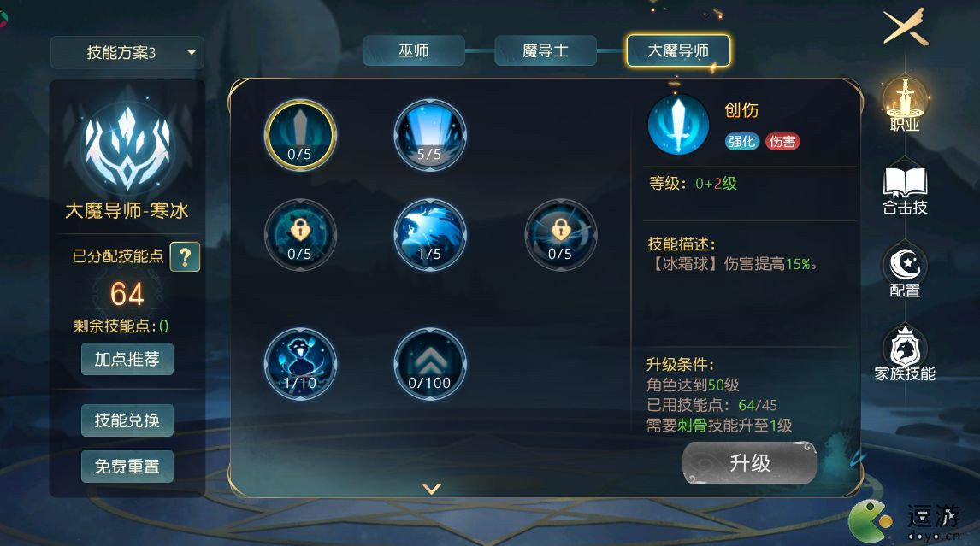Select the locked 0/5 skill below the sword skill
Viewport: 980px width, 546px height.
300,235
